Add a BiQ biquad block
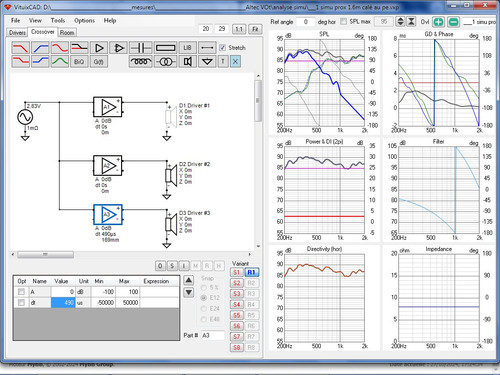This screenshot has height=375, width=500. pos(79,62)
